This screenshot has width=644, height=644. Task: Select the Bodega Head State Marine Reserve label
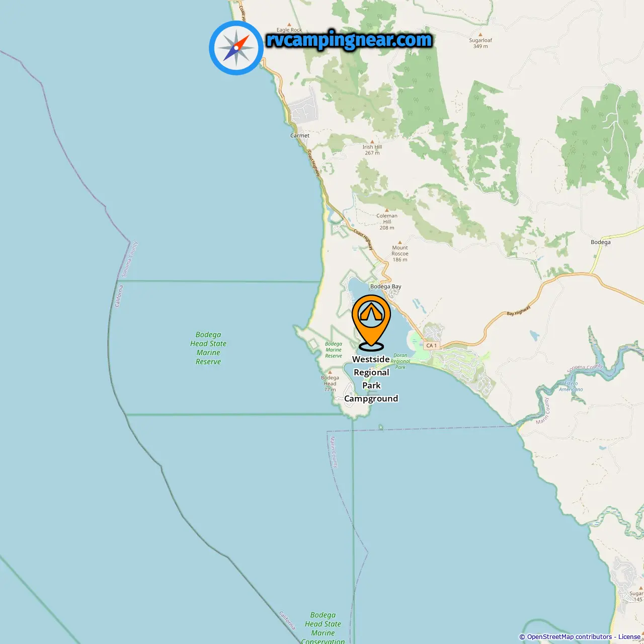tap(208, 348)
